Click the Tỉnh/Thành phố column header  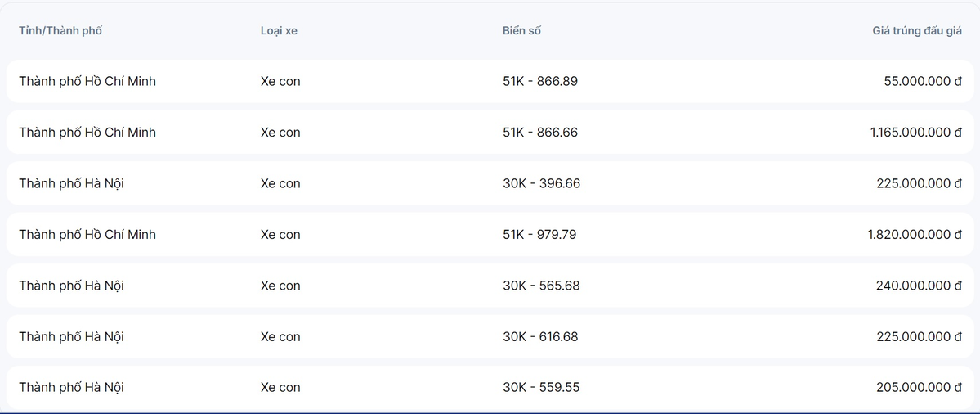[60, 31]
